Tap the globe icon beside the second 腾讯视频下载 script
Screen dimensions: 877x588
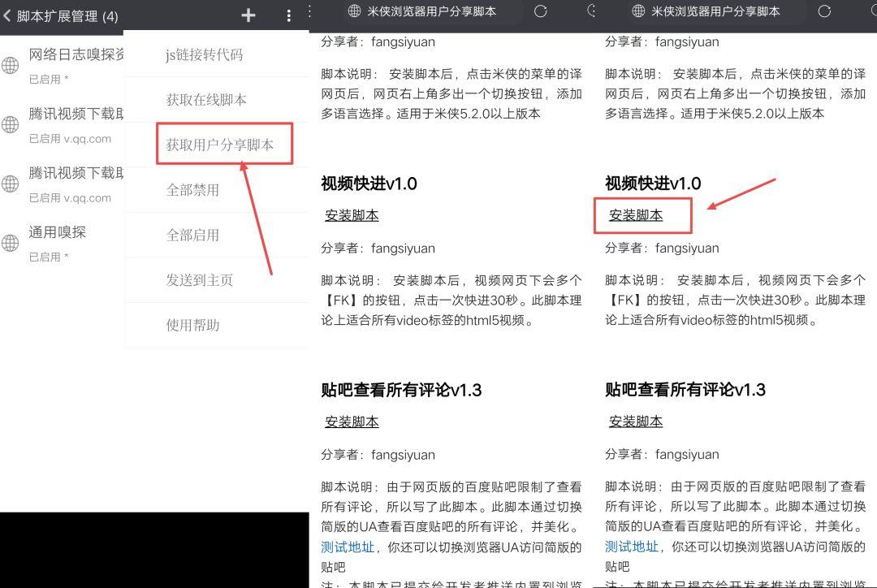11,184
